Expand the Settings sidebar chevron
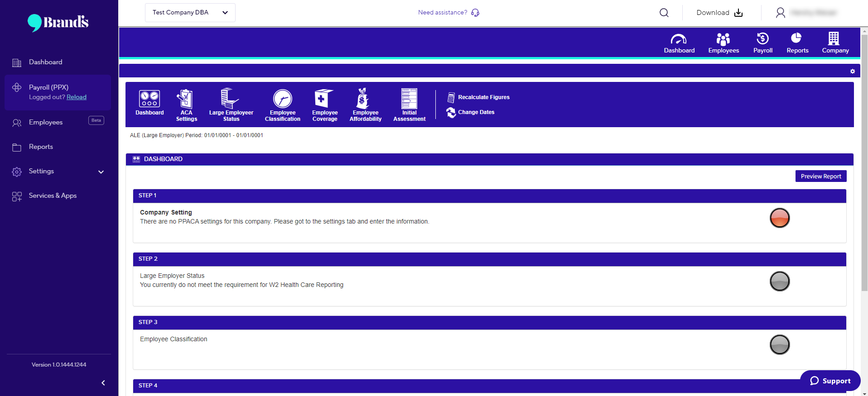Viewport: 868px width, 396px height. (x=101, y=172)
